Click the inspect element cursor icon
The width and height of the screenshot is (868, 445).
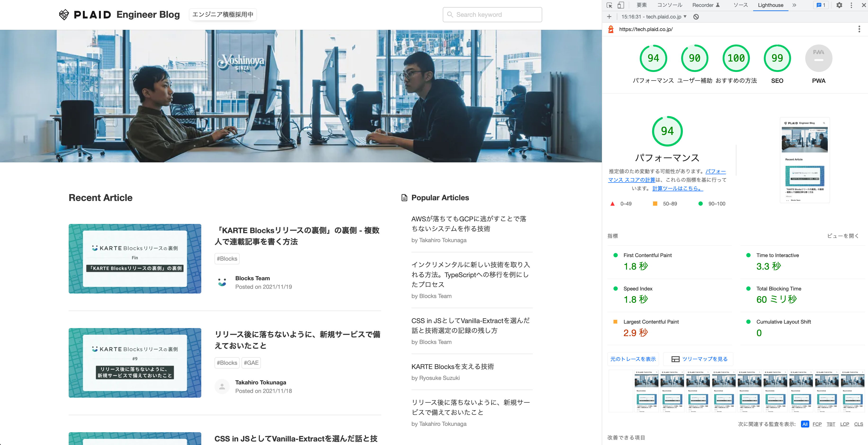pos(609,5)
